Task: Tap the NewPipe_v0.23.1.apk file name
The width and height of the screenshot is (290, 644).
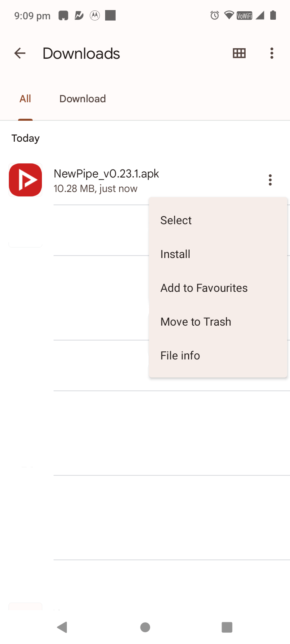Action: coord(106,173)
